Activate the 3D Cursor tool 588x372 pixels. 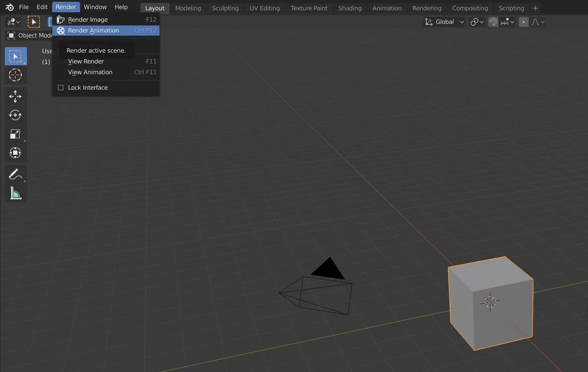(x=16, y=75)
